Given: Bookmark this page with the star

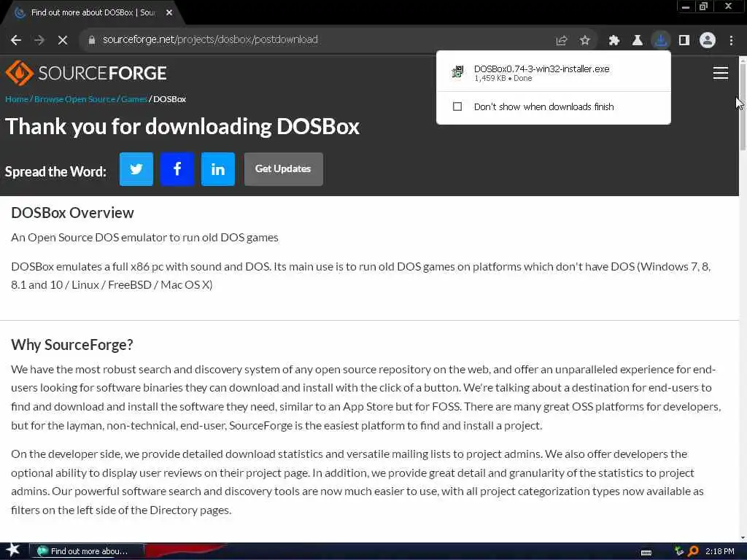Looking at the screenshot, I should click(x=585, y=41).
